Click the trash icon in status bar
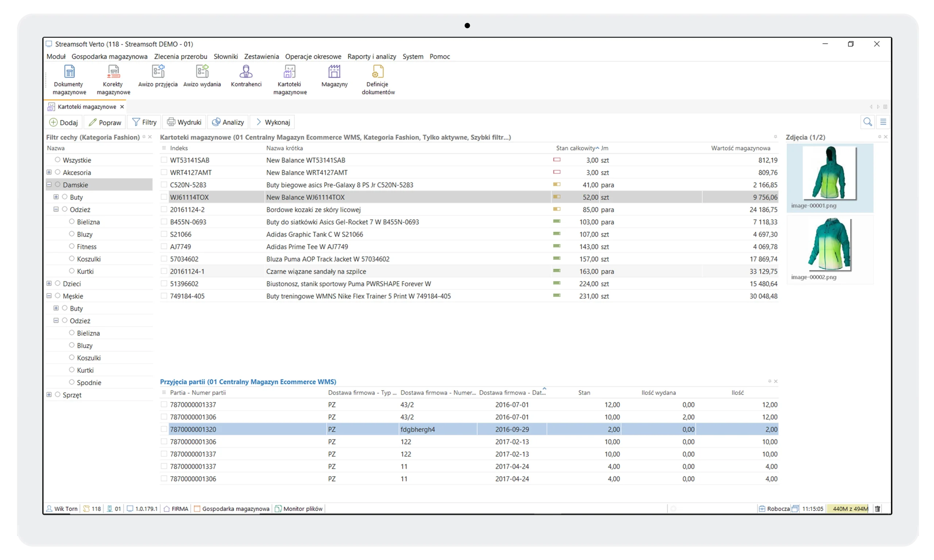The height and width of the screenshot is (560, 934). (877, 509)
